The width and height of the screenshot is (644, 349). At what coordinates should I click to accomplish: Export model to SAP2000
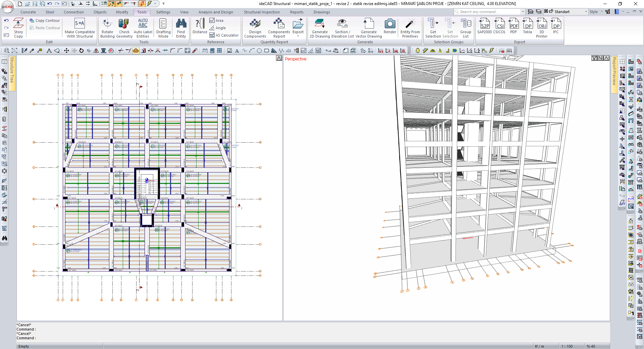click(484, 27)
